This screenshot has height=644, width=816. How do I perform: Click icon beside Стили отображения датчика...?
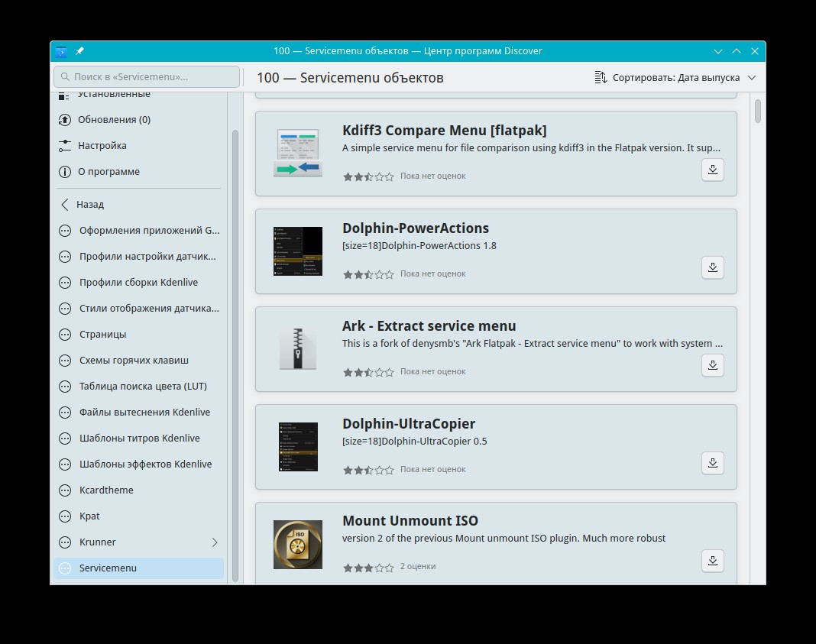64,309
